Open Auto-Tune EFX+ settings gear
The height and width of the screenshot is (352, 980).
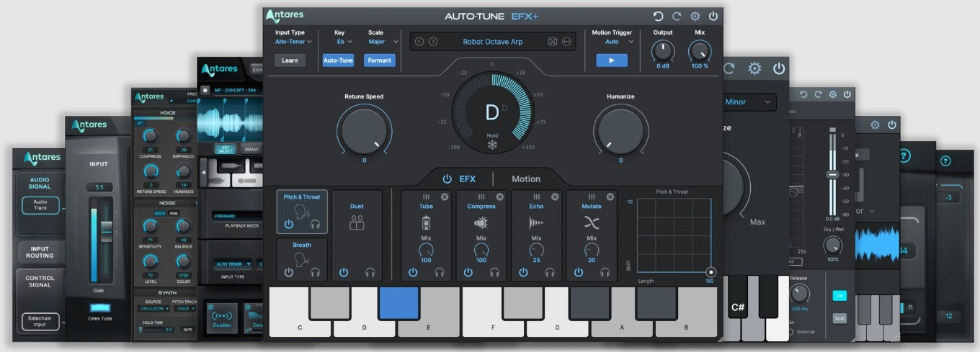point(695,17)
